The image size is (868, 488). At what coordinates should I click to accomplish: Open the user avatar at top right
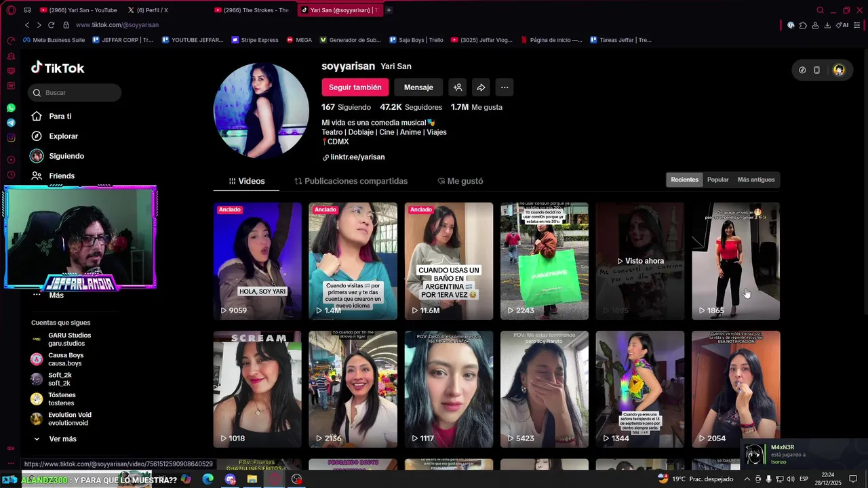(x=839, y=70)
